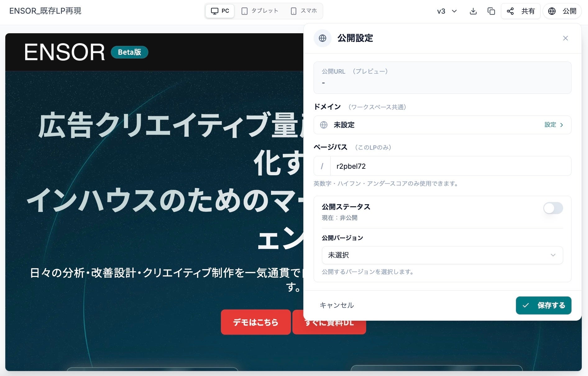The width and height of the screenshot is (588, 376).
Task: Click the page path input r2pbel72
Action: pyautogui.click(x=450, y=166)
